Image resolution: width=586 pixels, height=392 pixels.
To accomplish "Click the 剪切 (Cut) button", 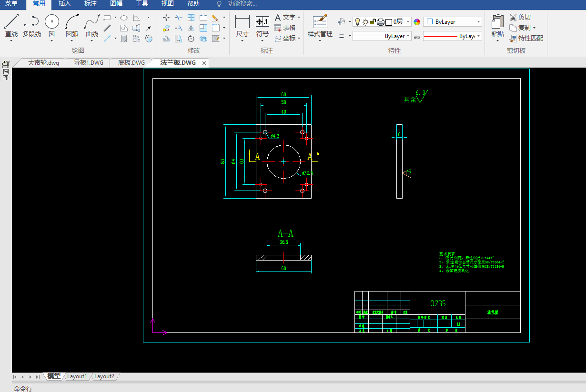I will (520, 18).
